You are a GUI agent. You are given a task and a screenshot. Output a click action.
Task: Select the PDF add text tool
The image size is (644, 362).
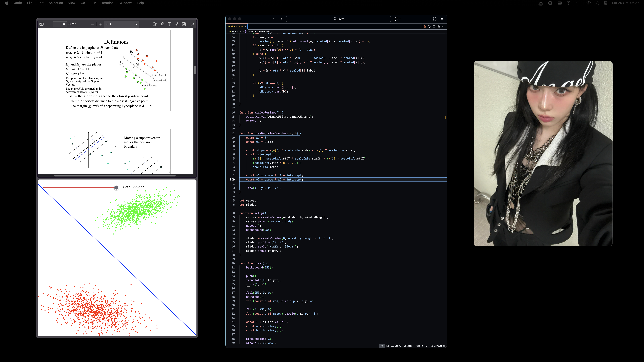(x=169, y=24)
